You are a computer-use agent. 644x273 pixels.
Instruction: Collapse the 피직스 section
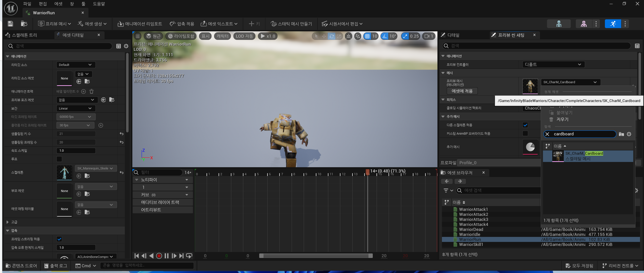coord(443,100)
